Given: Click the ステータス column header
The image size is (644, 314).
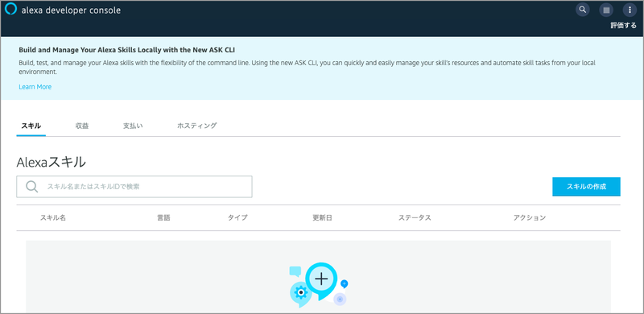Looking at the screenshot, I should click(415, 218).
